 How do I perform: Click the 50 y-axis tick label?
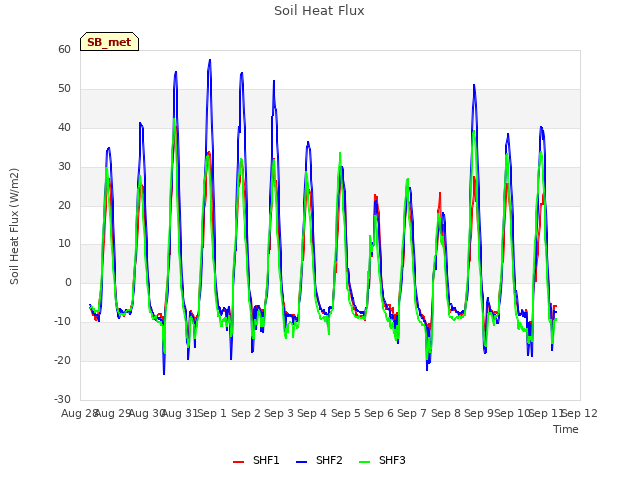coord(64,89)
